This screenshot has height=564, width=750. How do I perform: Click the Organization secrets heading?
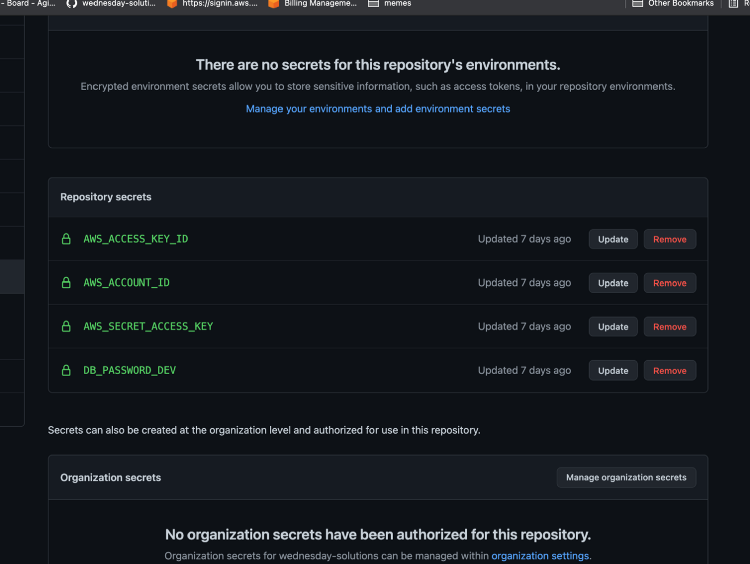(110, 477)
